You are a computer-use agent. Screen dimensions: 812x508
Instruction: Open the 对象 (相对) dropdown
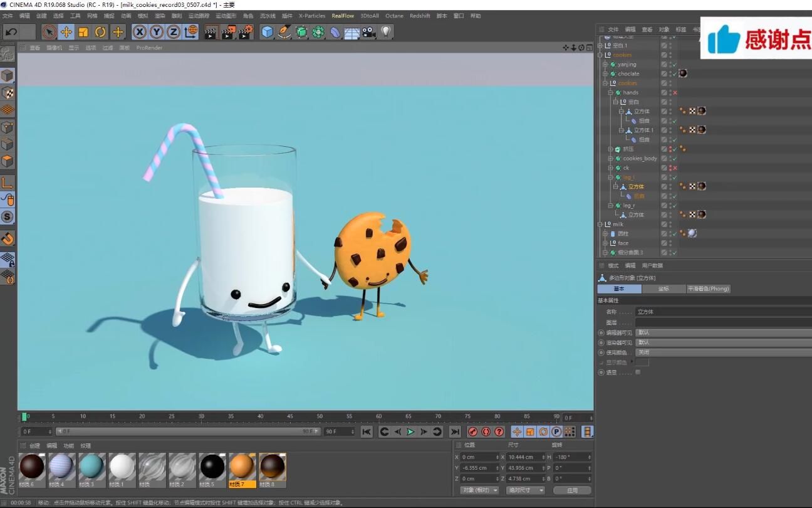[x=479, y=490]
